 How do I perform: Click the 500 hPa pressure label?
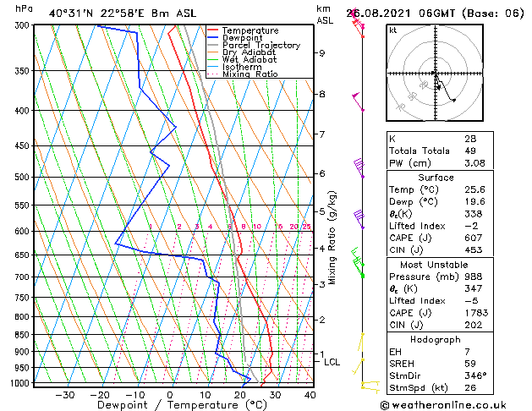(x=24, y=177)
